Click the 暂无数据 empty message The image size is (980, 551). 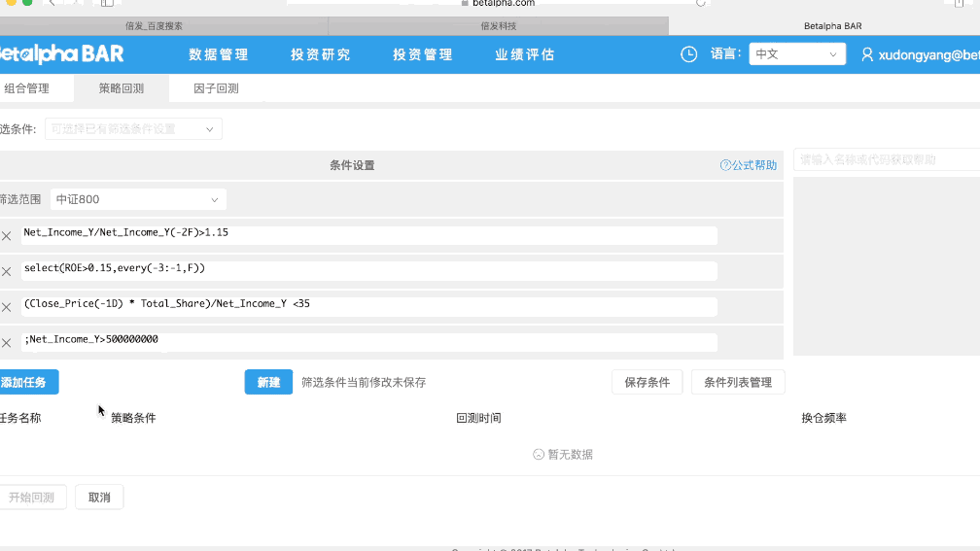pyautogui.click(x=563, y=454)
